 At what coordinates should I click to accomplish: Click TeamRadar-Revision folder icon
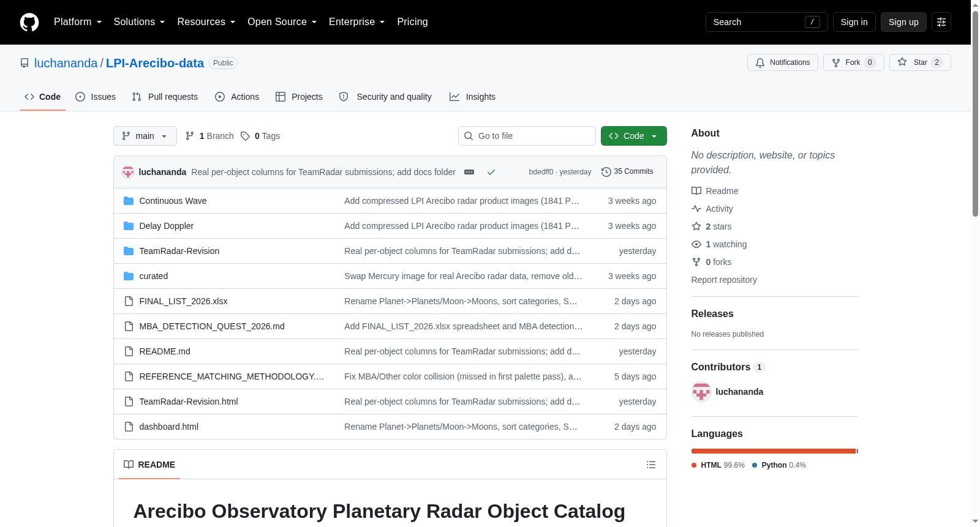[x=129, y=251]
